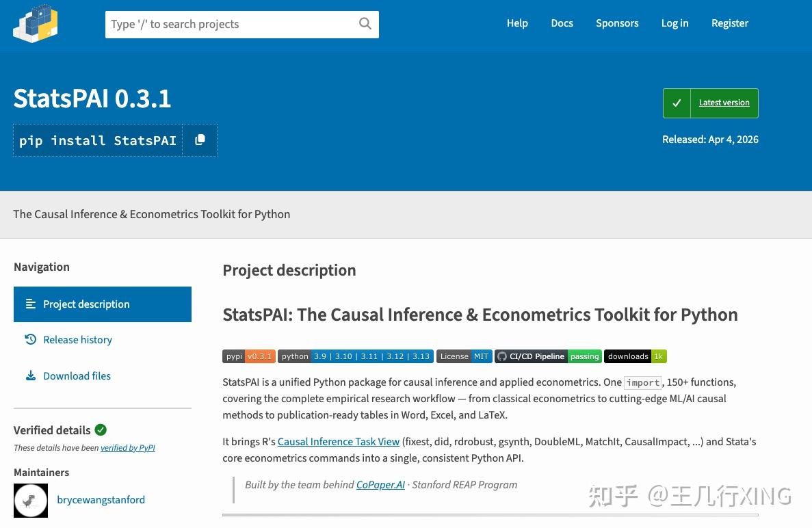
Task: Click the Causal Inference & Econometrics summary line
Action: pos(152,214)
